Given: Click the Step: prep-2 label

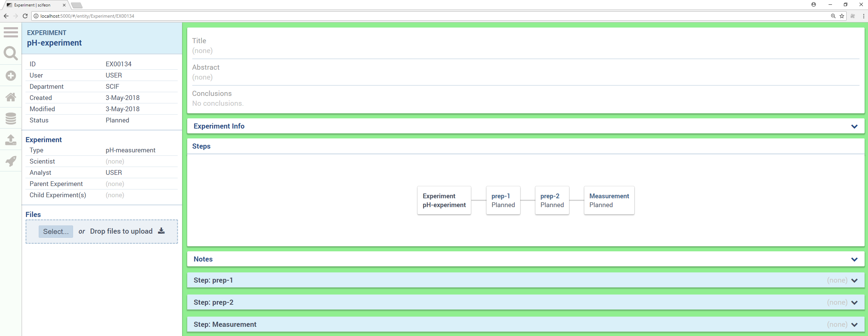Looking at the screenshot, I should click(213, 302).
